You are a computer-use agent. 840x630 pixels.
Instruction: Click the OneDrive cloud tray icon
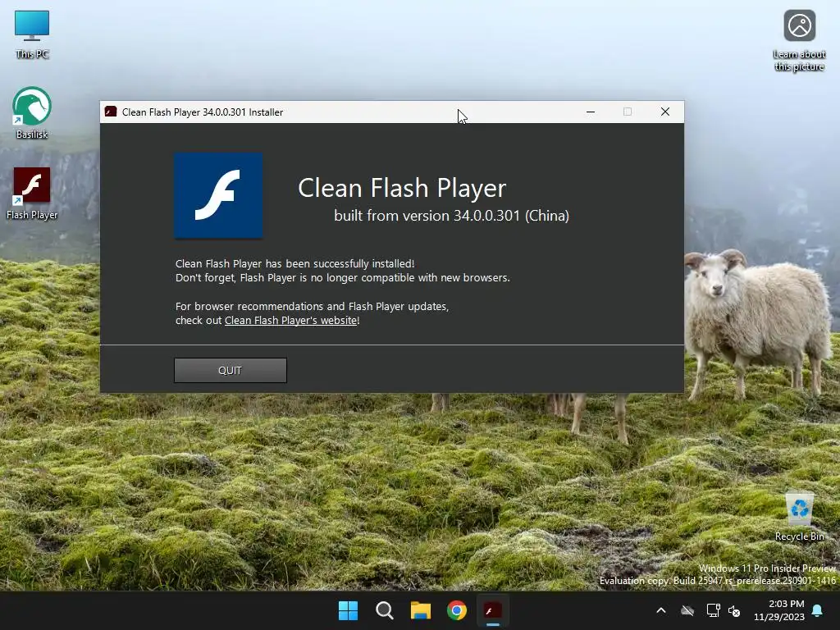(687, 610)
